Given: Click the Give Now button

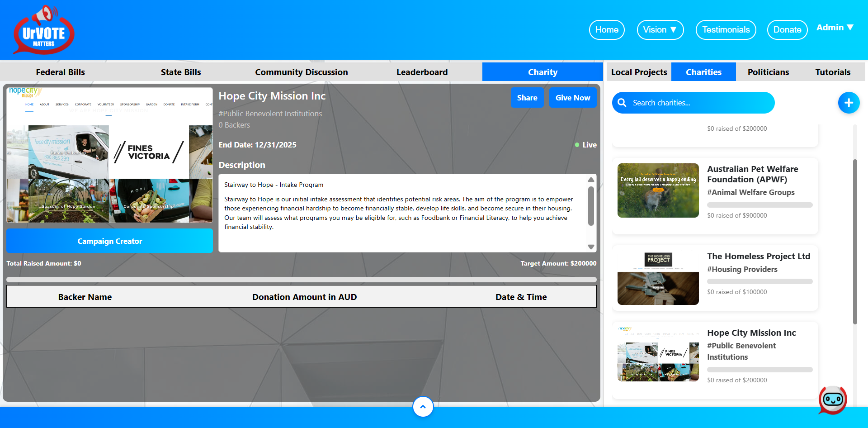Looking at the screenshot, I should [x=573, y=98].
